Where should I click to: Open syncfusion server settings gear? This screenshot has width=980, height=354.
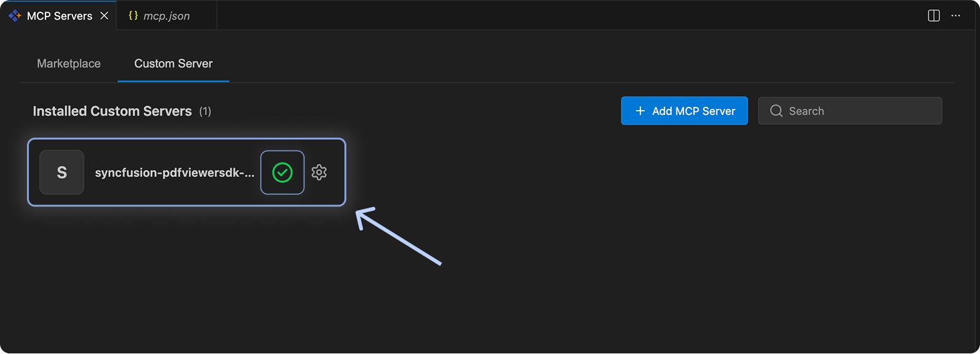tap(319, 173)
